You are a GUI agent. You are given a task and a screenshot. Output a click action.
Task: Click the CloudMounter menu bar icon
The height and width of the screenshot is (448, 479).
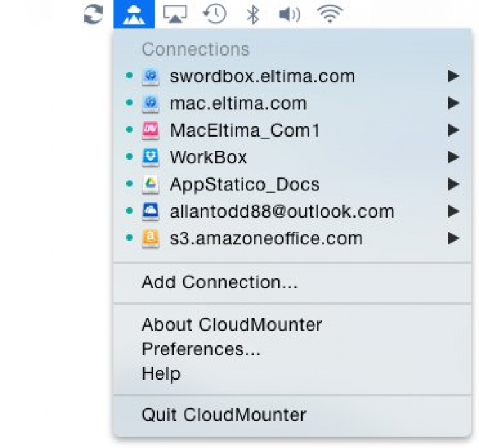click(x=134, y=14)
